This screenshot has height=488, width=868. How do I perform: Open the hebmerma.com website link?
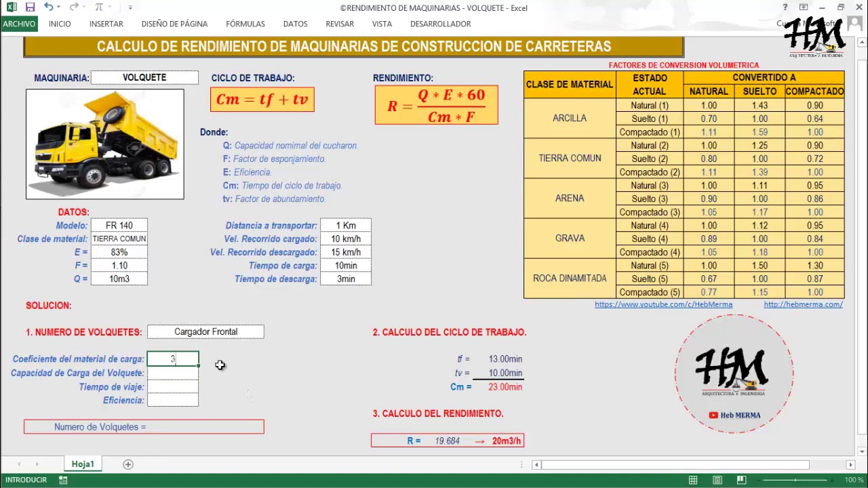click(803, 304)
